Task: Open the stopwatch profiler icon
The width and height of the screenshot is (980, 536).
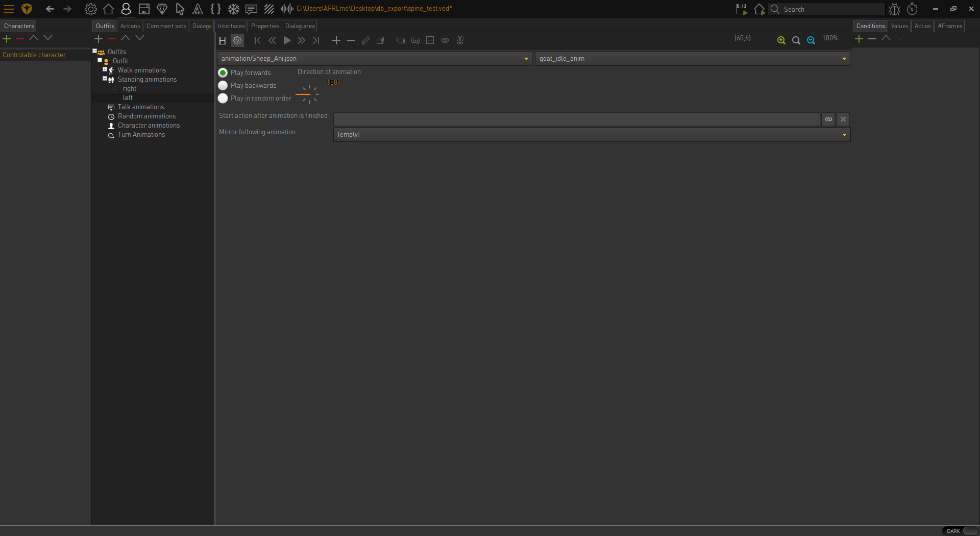Action: click(x=912, y=9)
